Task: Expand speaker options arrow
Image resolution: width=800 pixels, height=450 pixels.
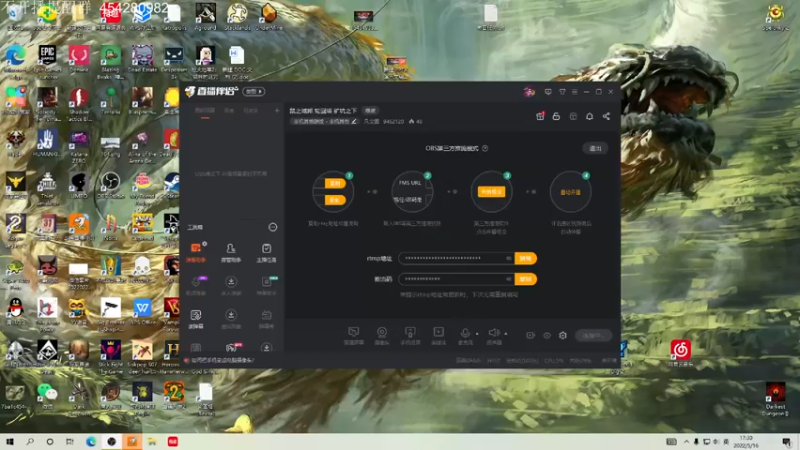Action: click(x=506, y=334)
